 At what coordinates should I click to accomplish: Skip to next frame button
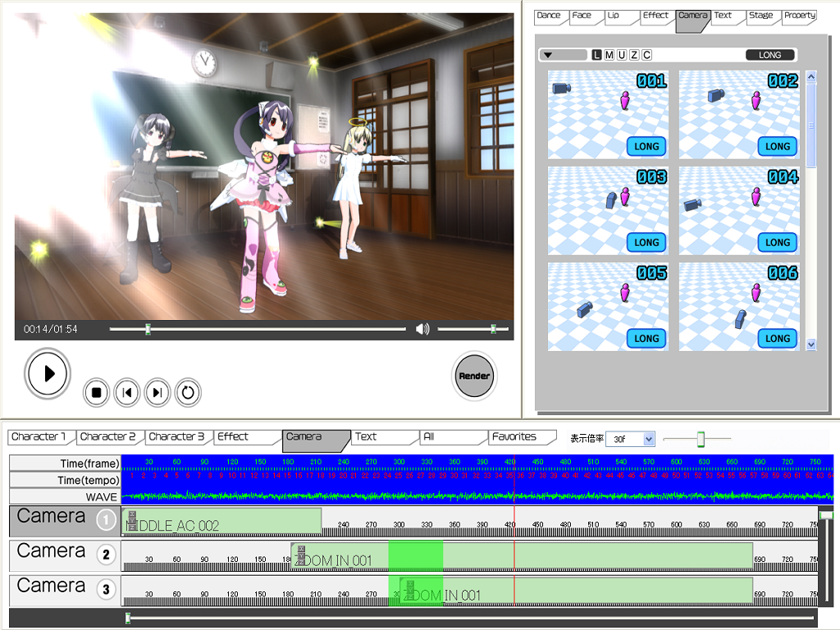[157, 393]
